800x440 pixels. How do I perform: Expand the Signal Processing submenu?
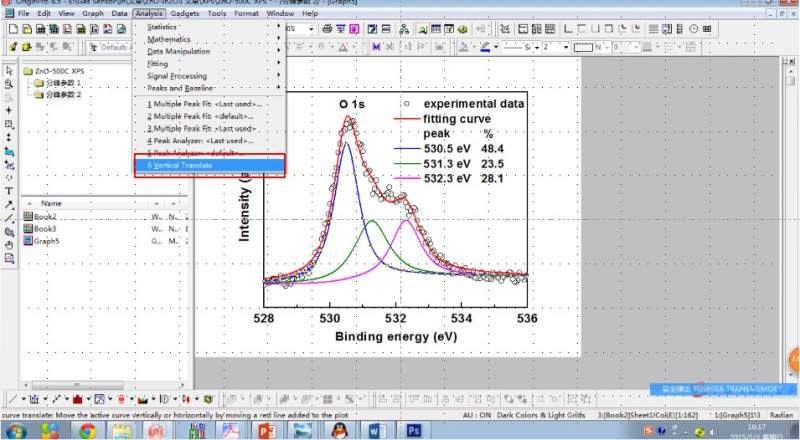click(210, 76)
